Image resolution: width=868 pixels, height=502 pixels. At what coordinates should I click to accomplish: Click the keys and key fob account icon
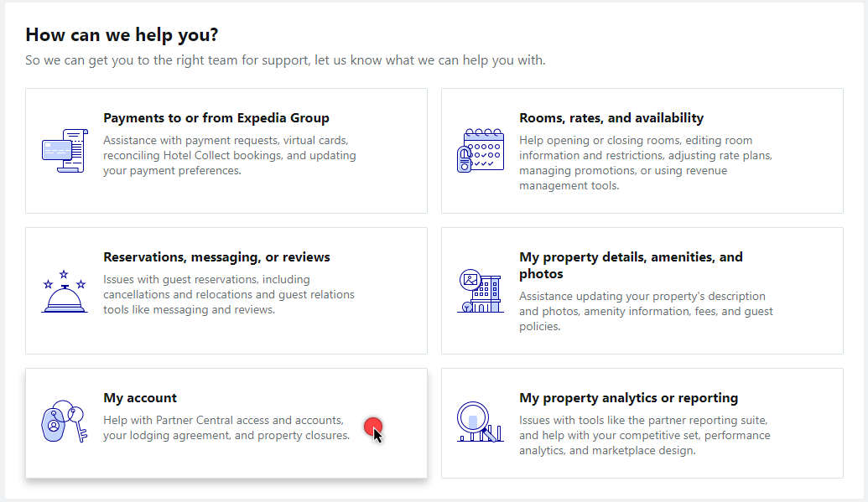[x=65, y=422]
